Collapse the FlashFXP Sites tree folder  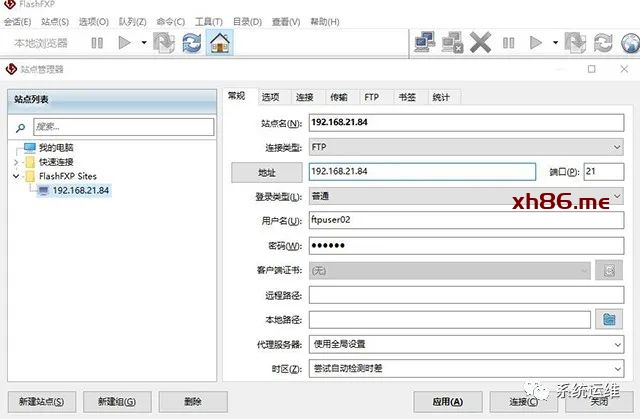point(17,176)
